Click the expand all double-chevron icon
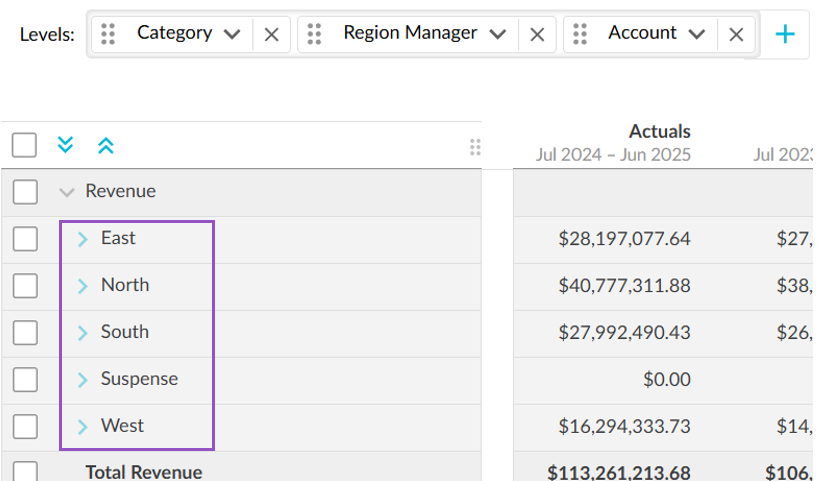 coord(66,145)
